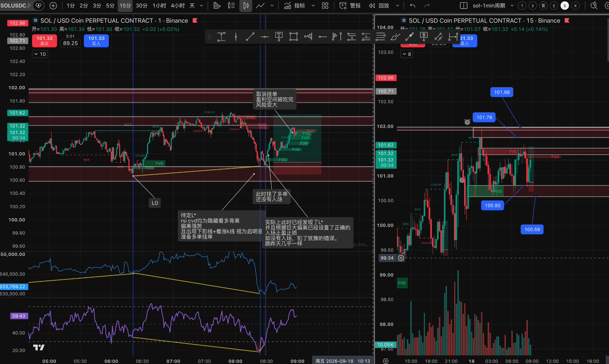Select the price range measure tool

coord(221,37)
